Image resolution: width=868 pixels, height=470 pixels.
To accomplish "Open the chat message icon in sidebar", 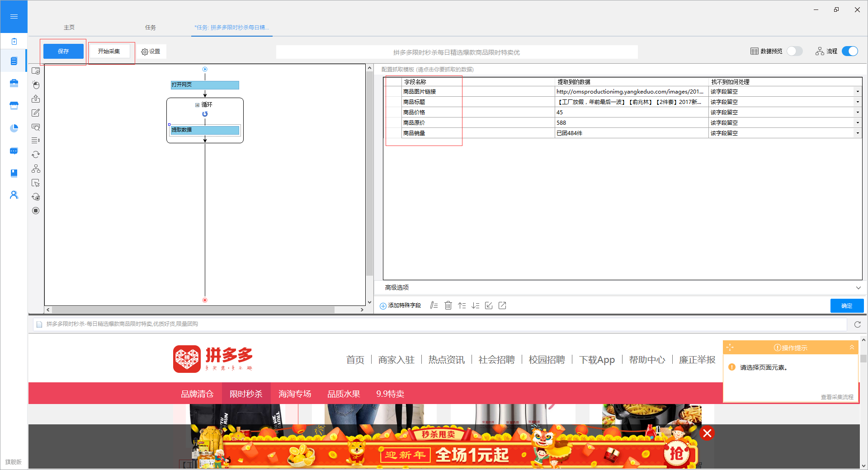I will pyautogui.click(x=14, y=151).
